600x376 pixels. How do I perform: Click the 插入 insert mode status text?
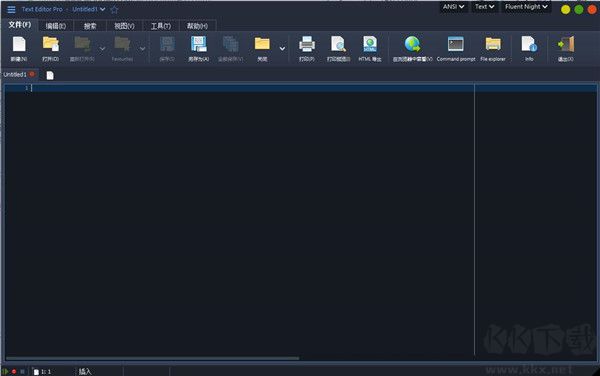85,371
